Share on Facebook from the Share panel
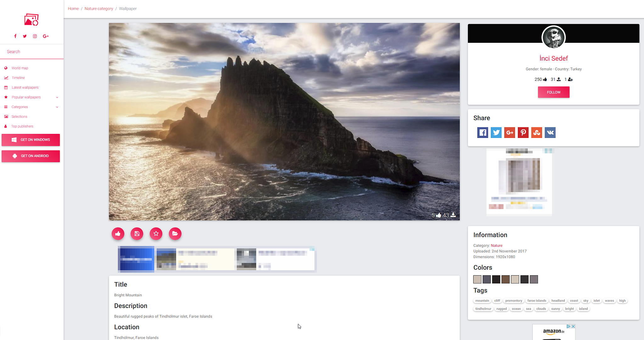 [x=482, y=133]
